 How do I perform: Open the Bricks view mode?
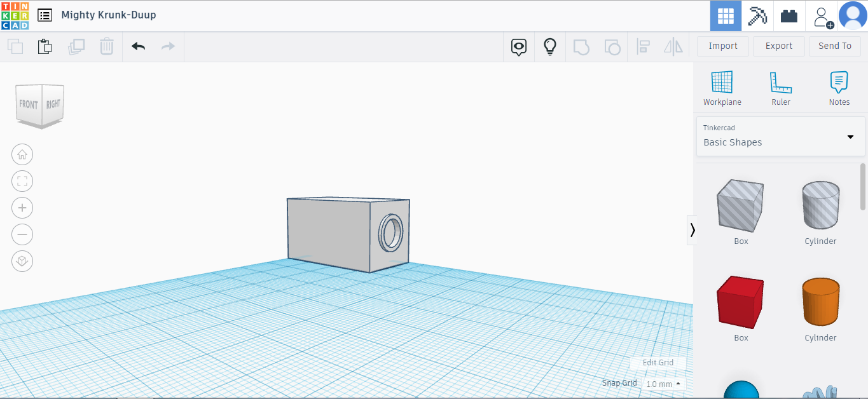(x=789, y=16)
